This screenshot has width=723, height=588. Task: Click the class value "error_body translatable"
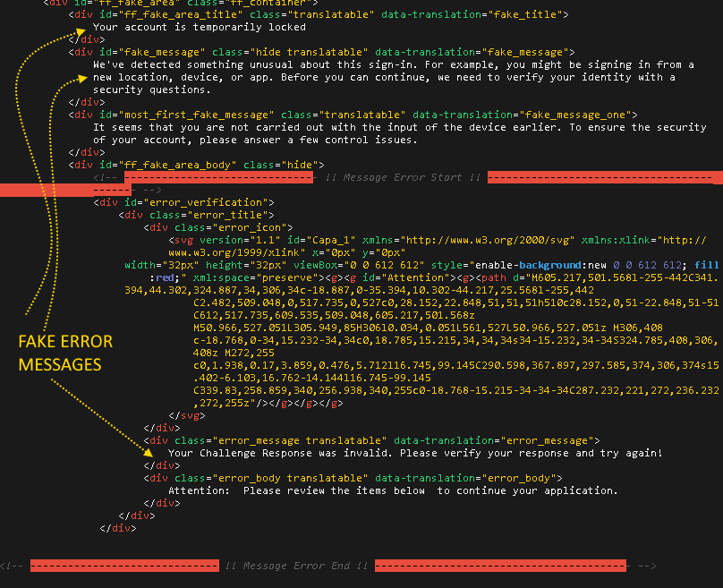(x=290, y=478)
